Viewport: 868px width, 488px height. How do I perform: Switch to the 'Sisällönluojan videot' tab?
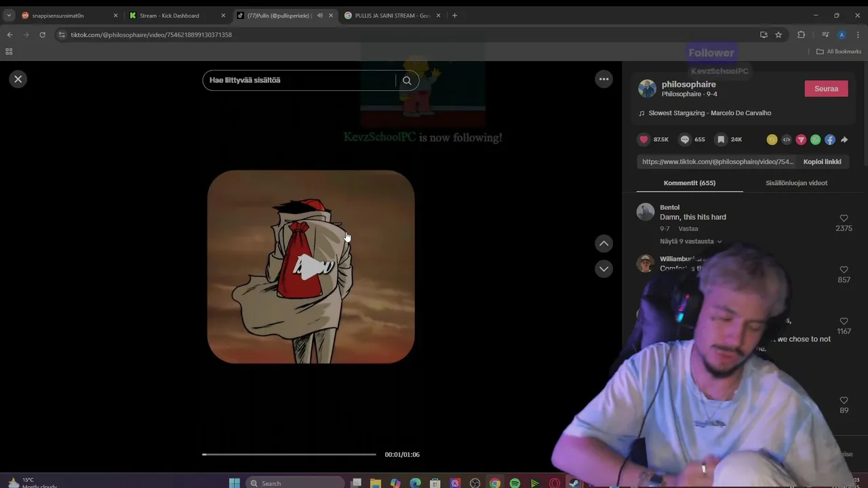tap(796, 183)
